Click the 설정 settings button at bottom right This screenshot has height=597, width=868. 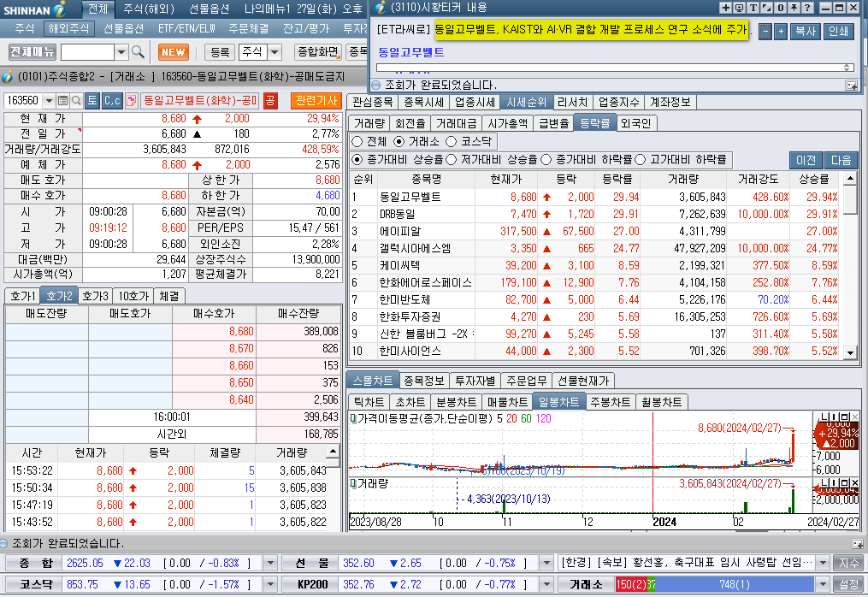pos(848,584)
